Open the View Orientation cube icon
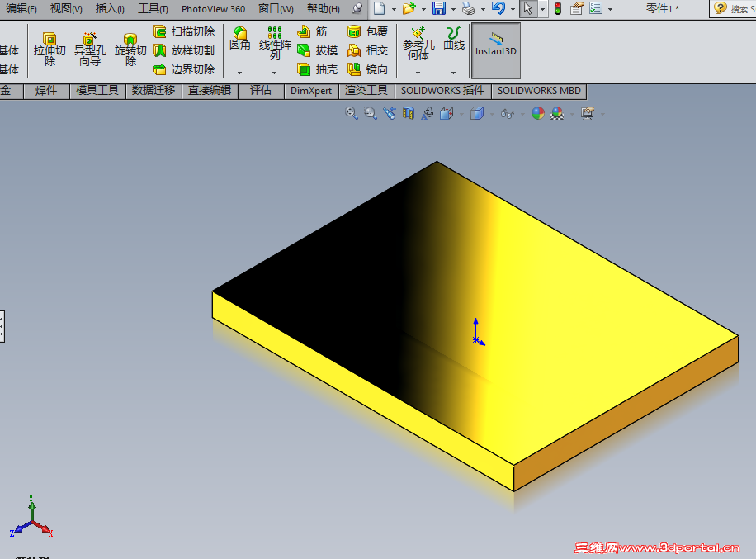 (447, 113)
